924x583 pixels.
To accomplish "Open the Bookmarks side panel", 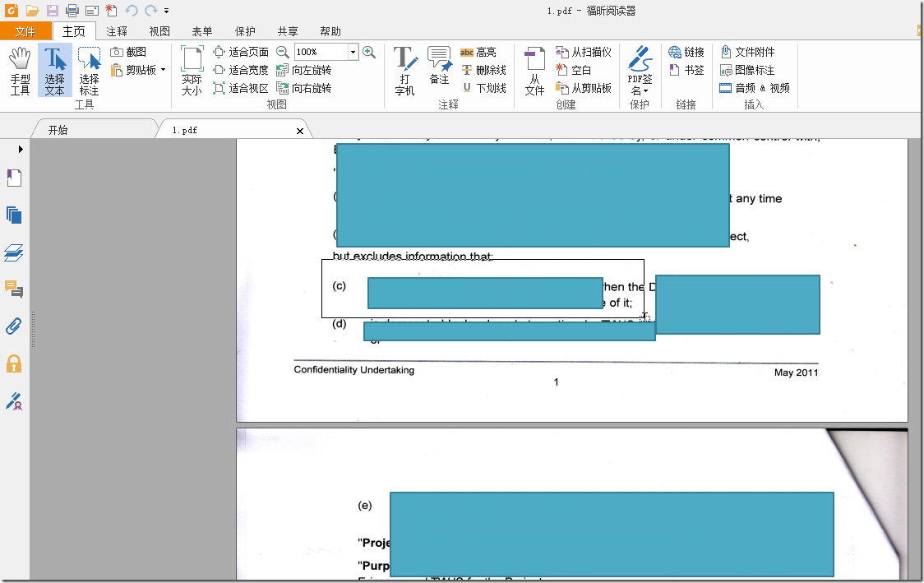I will coord(14,178).
